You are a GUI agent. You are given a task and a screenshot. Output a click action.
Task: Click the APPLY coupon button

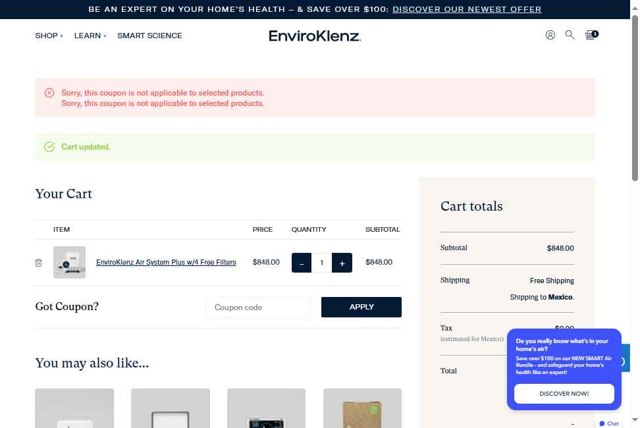point(361,307)
